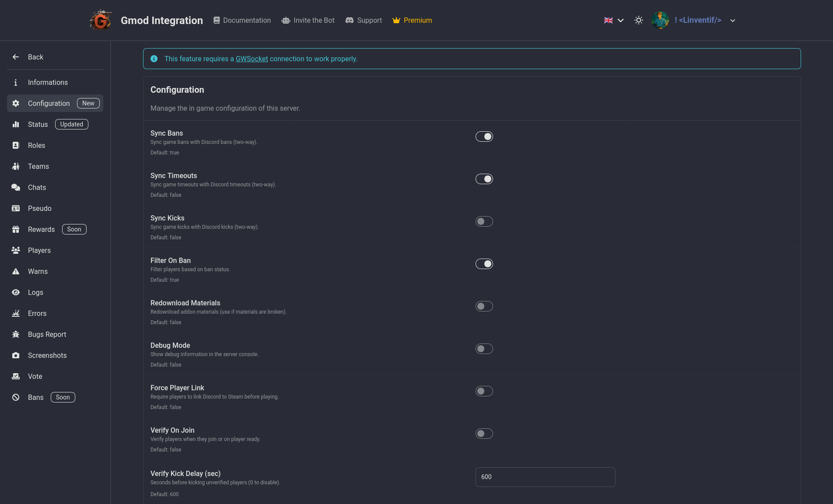Image resolution: width=833 pixels, height=504 pixels.
Task: Enable the Sync Kicks toggle
Action: (484, 221)
